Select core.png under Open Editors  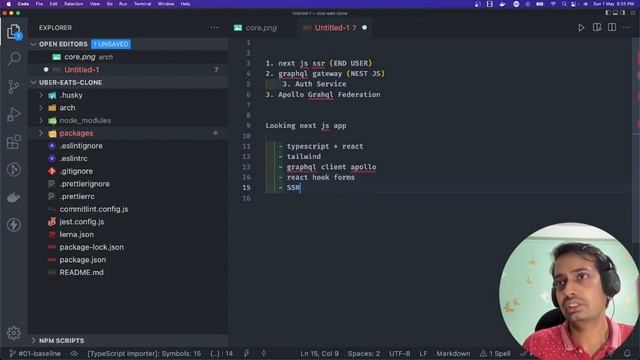click(x=128, y=57)
